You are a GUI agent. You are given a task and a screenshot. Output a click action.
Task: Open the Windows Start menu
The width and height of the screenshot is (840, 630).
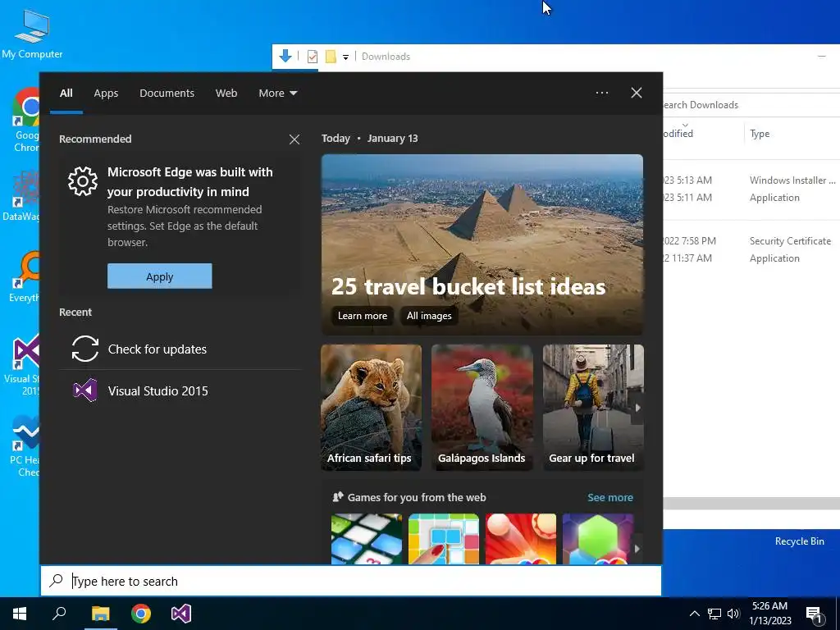(20, 614)
